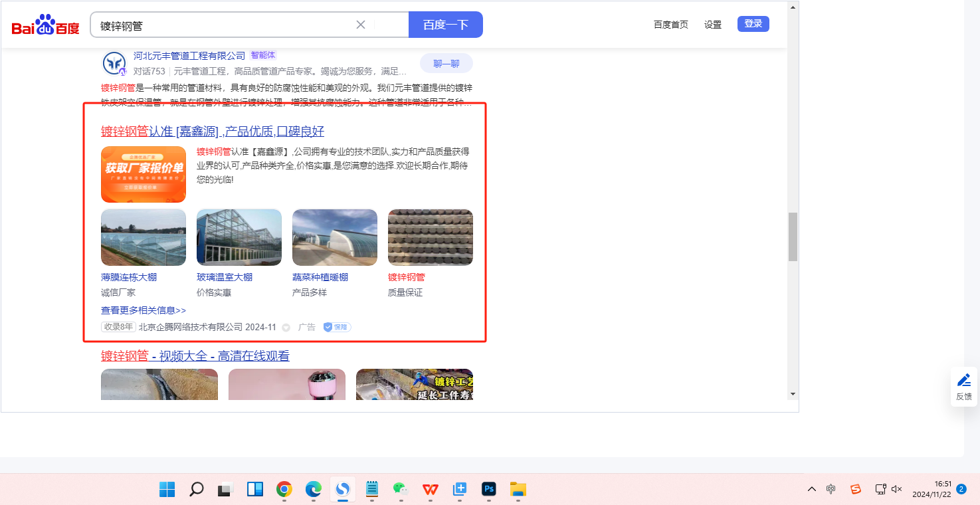Expand the dropdown arrow beside 广告
Viewport: 980px width, 505px height.
[x=286, y=328]
